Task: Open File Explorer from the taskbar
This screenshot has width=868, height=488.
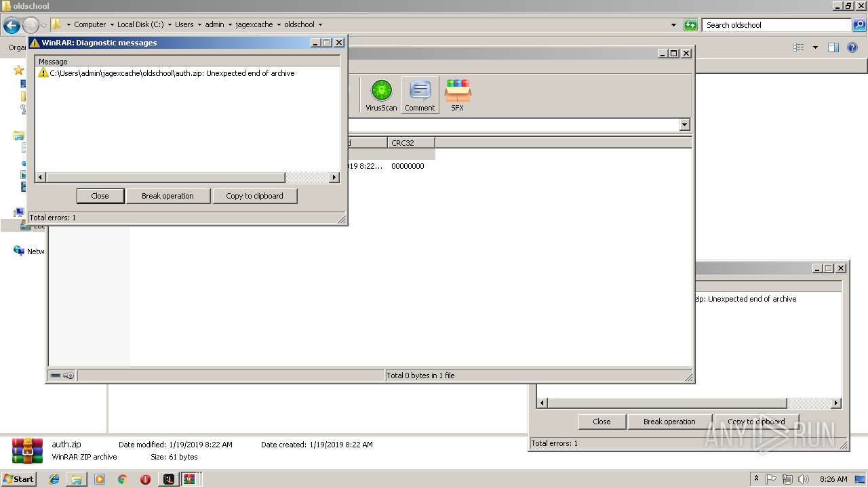Action: coord(77,479)
